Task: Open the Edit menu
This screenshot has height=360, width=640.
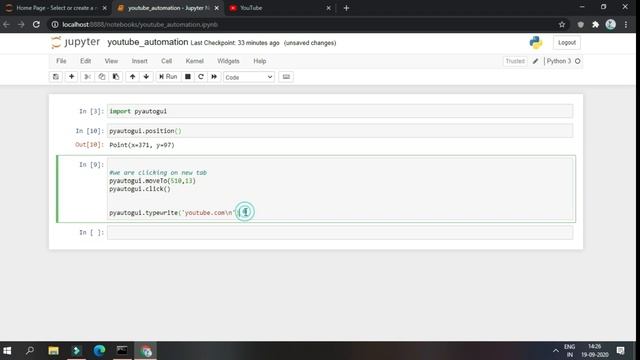Action: [85, 61]
